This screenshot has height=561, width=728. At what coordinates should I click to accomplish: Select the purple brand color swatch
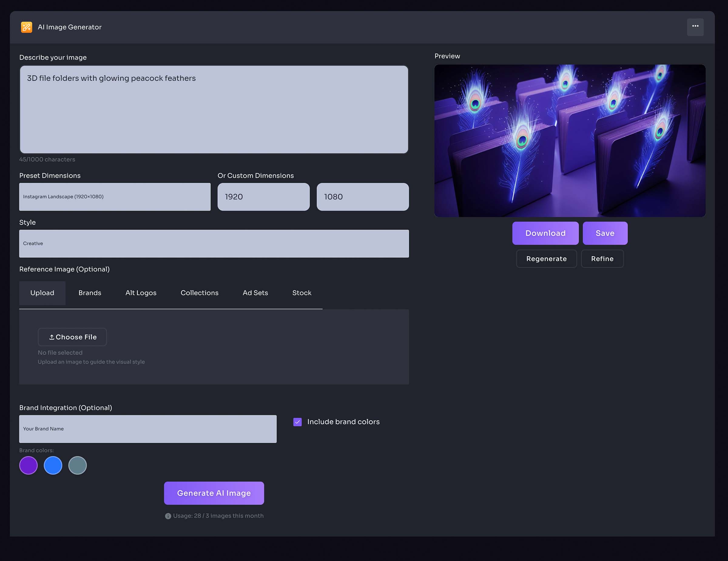pyautogui.click(x=28, y=465)
